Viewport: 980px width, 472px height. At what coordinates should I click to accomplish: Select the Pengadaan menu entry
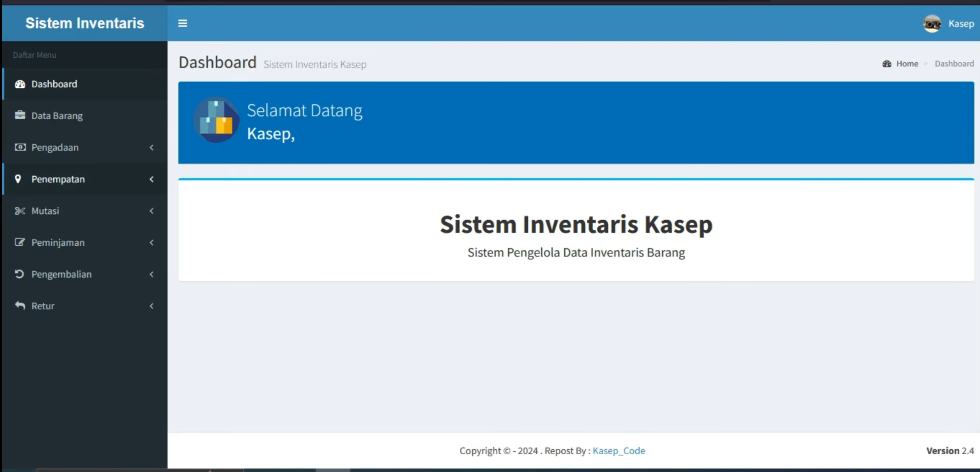point(85,147)
